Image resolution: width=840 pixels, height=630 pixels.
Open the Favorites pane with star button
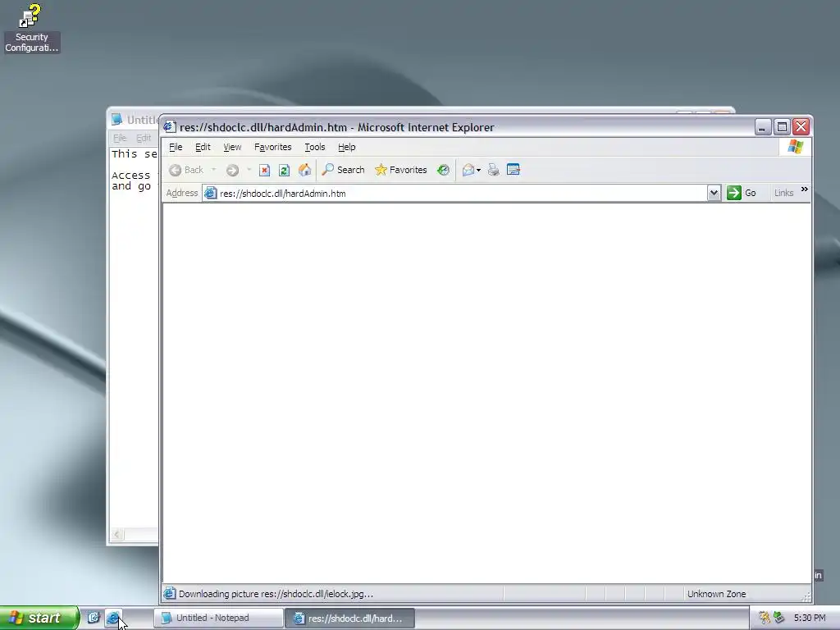coord(400,170)
